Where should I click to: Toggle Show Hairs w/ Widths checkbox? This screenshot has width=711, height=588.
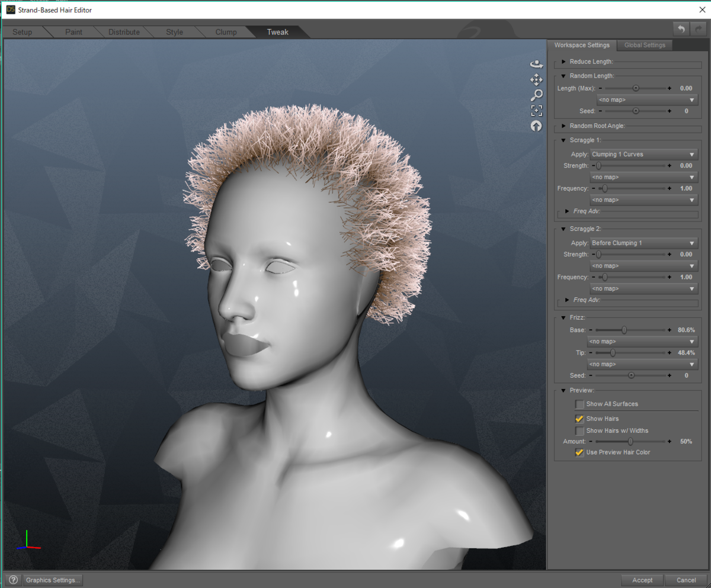point(579,430)
